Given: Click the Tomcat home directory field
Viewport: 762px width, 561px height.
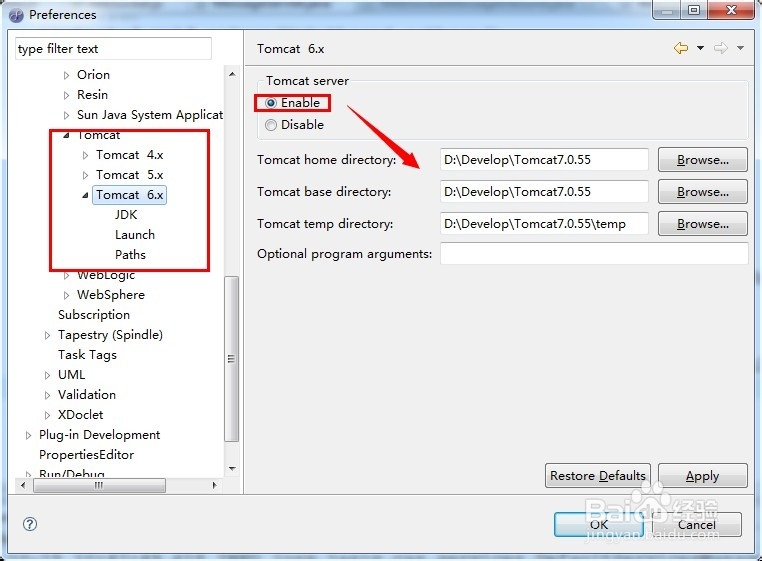Looking at the screenshot, I should [x=544, y=160].
